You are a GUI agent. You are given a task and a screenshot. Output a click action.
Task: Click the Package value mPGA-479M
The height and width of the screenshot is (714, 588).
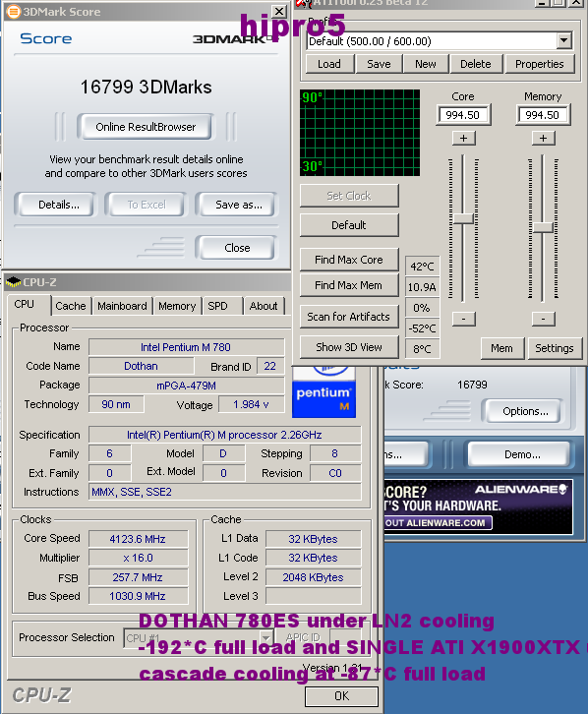point(186,386)
